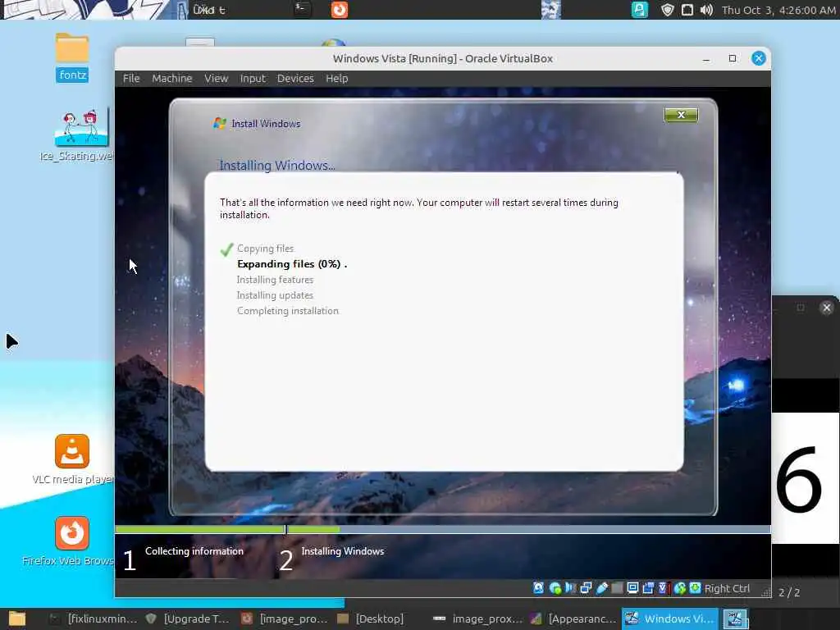
Task: Close the dark window behind VirtualBox
Action: click(x=827, y=308)
